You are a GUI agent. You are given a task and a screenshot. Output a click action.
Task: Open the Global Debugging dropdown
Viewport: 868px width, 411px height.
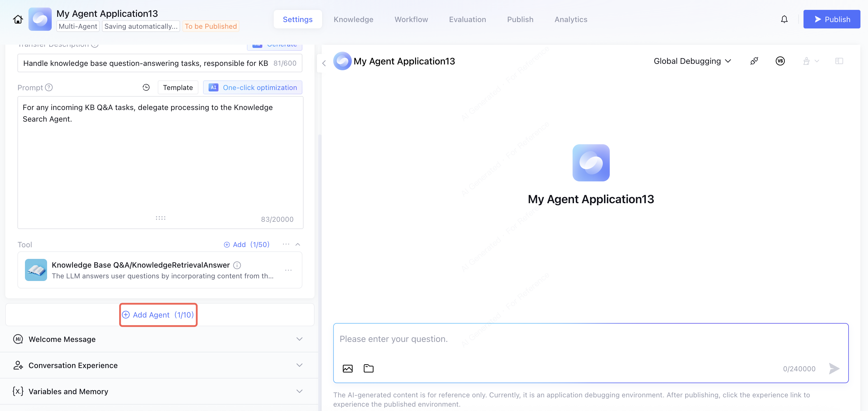692,61
